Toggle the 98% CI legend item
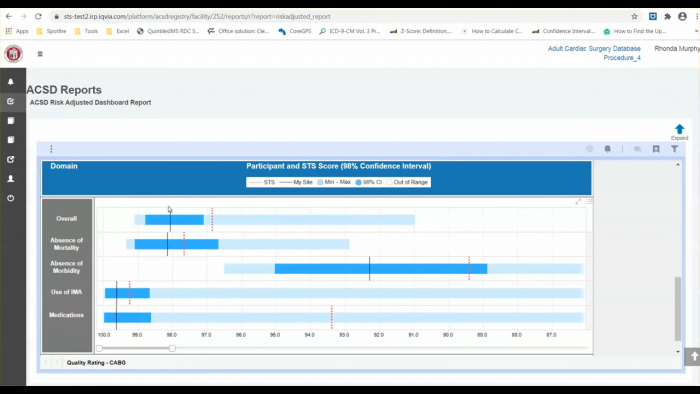The height and width of the screenshot is (394, 700). [369, 182]
